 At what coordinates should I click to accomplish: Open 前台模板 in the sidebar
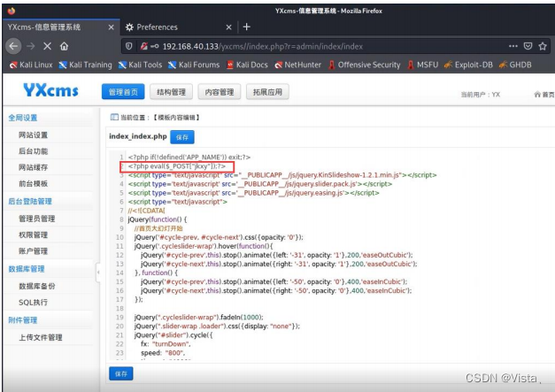(x=33, y=184)
